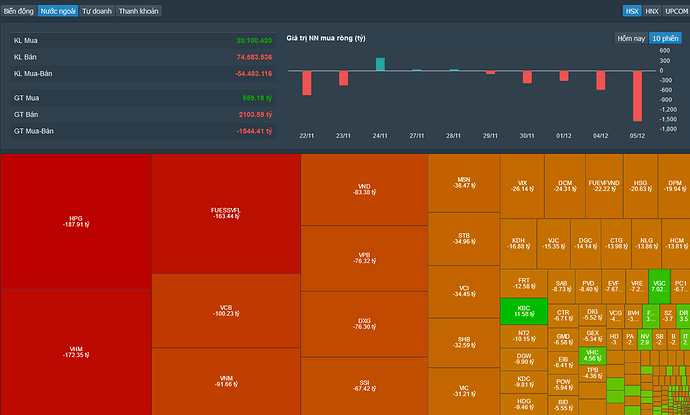This screenshot has width=690, height=415.
Task: Select the DPM treemap tile
Action: [675, 186]
